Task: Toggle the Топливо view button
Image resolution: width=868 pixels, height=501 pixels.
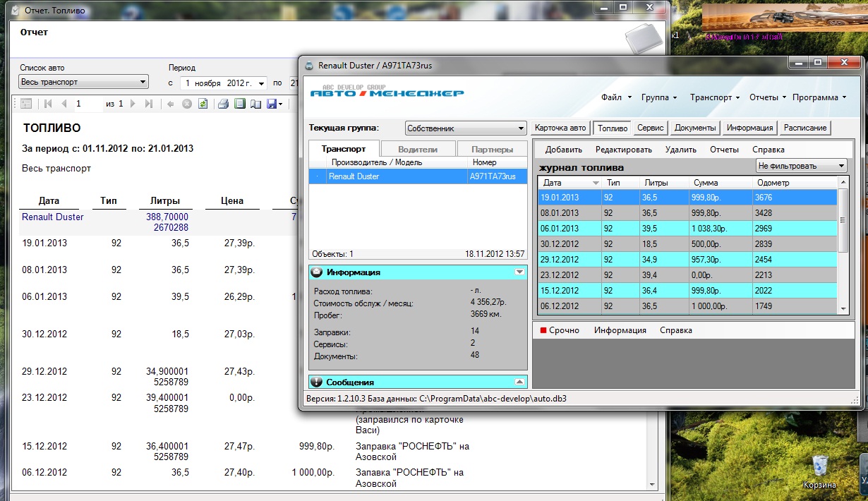Action: (x=611, y=128)
